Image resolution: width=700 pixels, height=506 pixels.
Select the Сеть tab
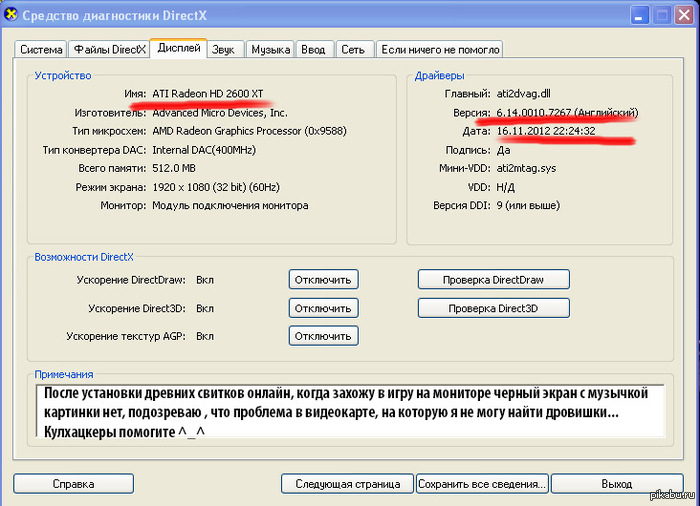click(352, 49)
